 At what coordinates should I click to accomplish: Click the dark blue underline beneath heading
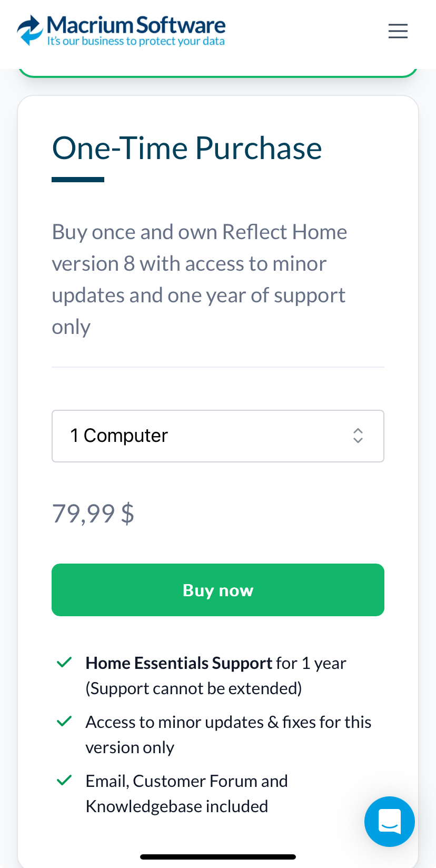[78, 180]
